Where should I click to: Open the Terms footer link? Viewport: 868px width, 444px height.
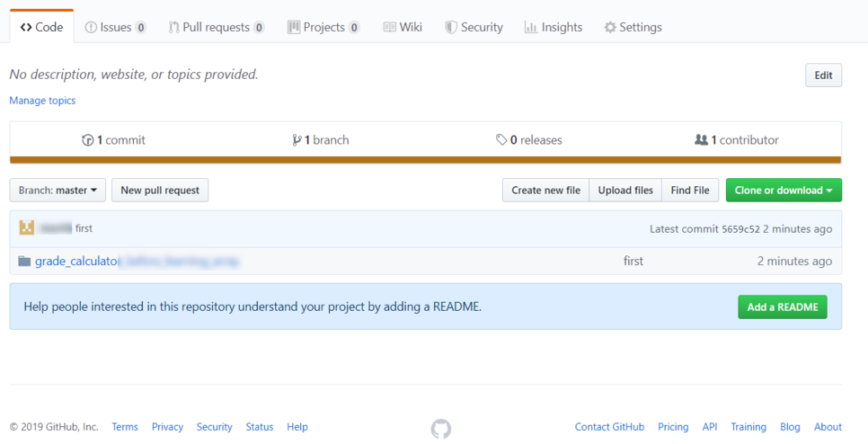point(125,427)
